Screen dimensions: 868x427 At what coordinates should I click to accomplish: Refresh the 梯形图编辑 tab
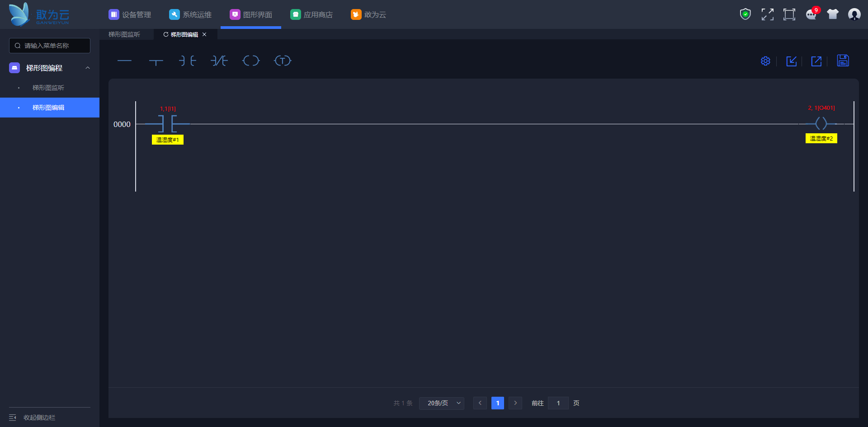point(166,34)
